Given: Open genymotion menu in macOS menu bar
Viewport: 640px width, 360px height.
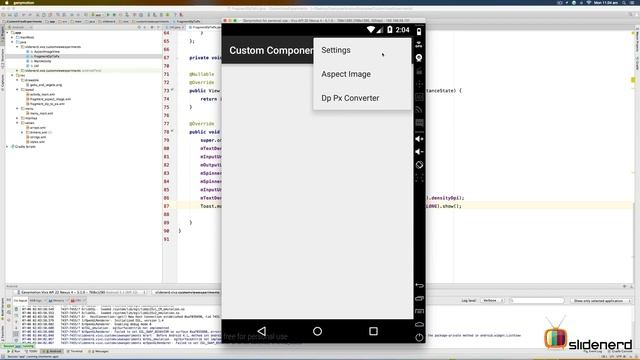Looking at the screenshot, I should click(x=24, y=2).
